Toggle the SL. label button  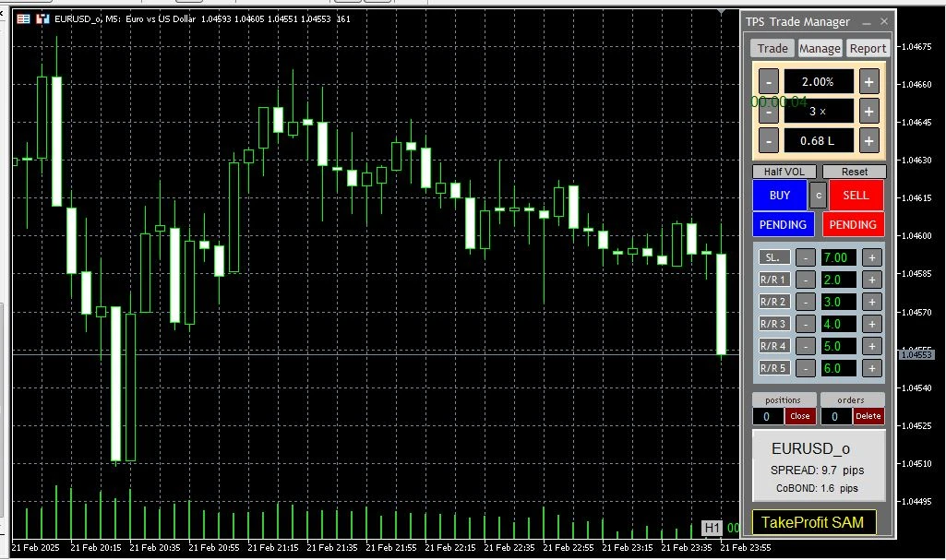click(x=773, y=257)
